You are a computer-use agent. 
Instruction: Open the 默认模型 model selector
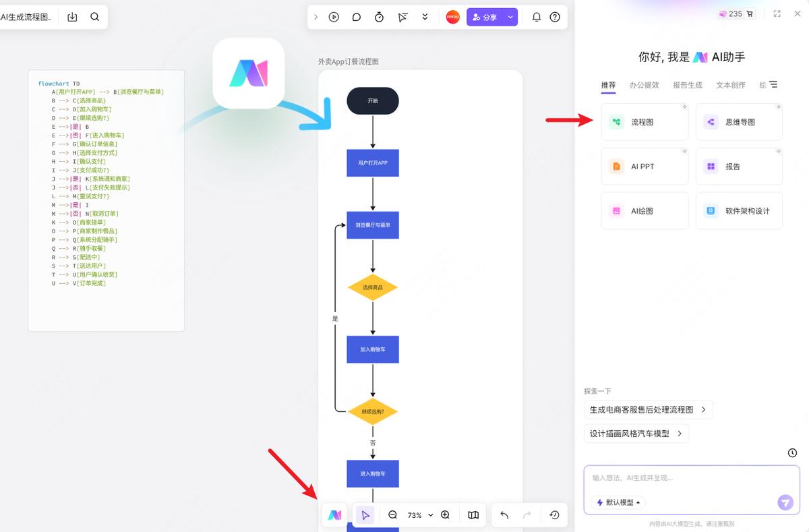[x=617, y=502]
